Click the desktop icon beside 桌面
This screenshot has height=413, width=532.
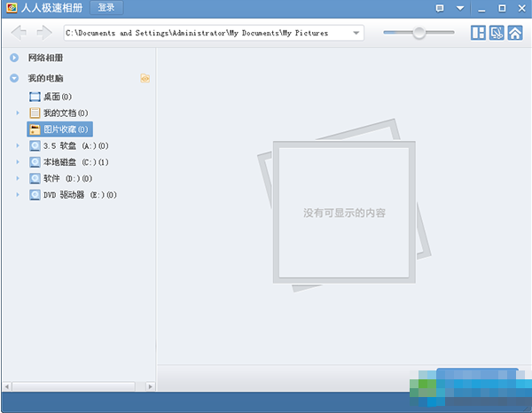pos(35,97)
